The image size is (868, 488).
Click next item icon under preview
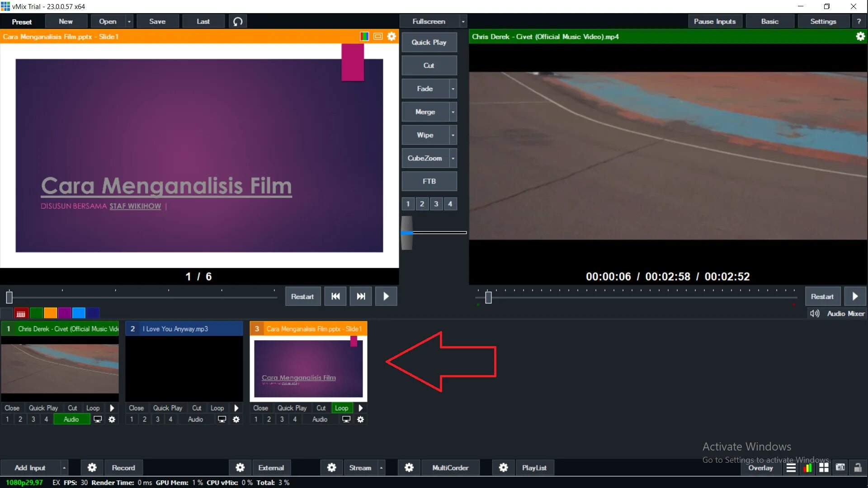click(361, 296)
